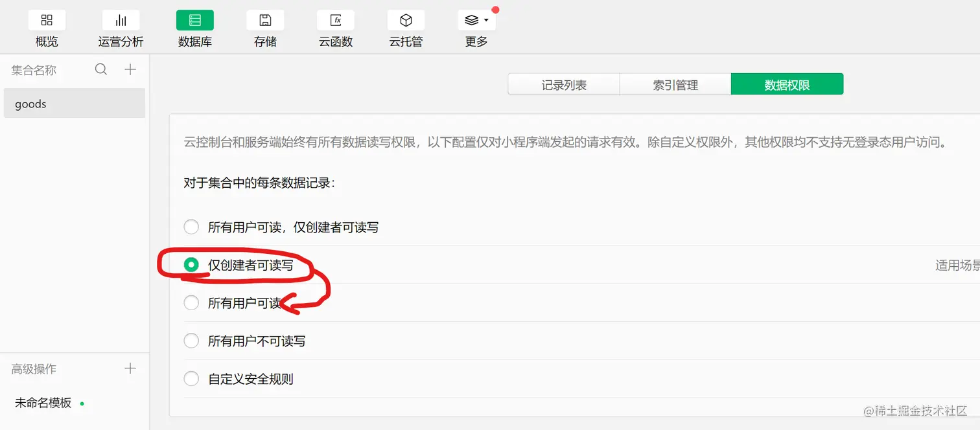Viewport: 980px width, 430px height.
Task: Click the search icon beside 集合名称
Action: (x=101, y=69)
